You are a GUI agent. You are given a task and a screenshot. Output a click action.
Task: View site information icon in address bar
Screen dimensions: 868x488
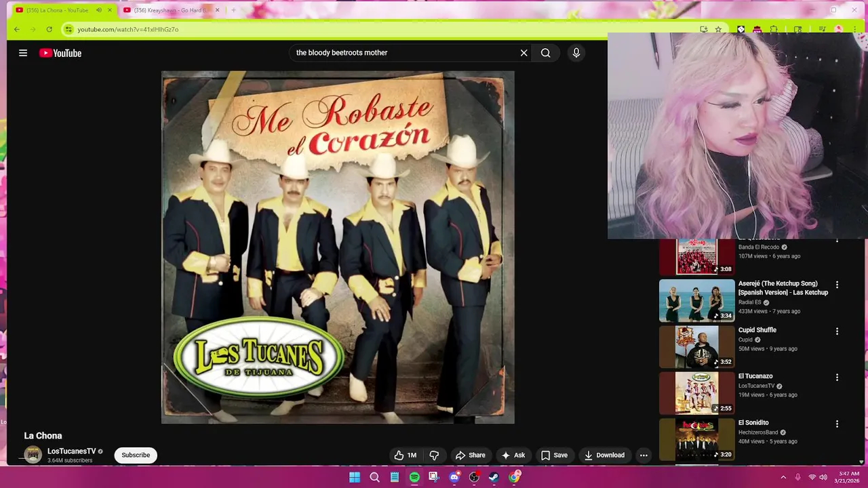pos(68,29)
